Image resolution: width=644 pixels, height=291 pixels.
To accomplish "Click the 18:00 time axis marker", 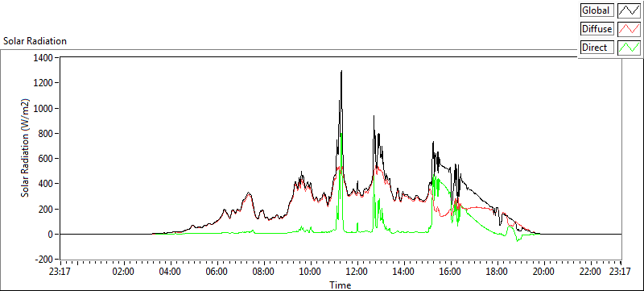I will [x=497, y=272].
